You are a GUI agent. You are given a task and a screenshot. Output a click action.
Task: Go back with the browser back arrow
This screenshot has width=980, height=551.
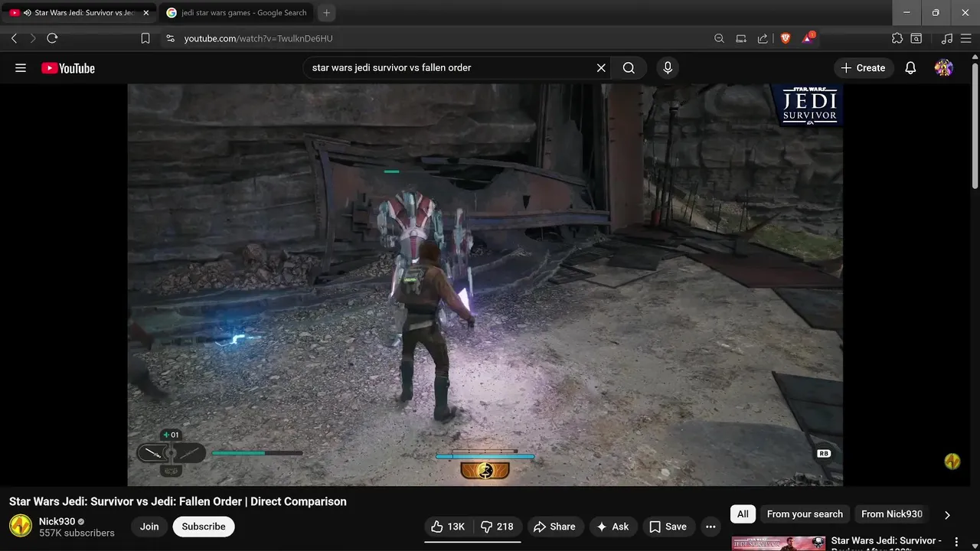click(x=14, y=38)
